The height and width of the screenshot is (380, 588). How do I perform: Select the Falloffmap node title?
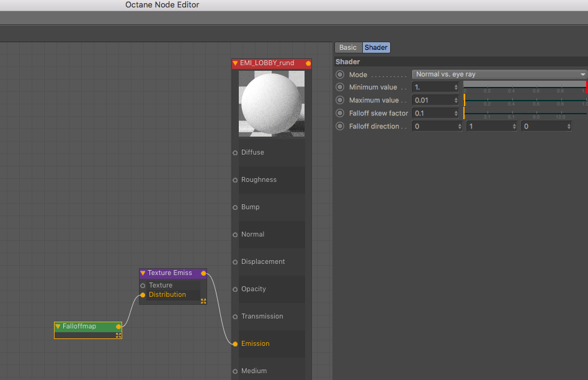tap(79, 327)
